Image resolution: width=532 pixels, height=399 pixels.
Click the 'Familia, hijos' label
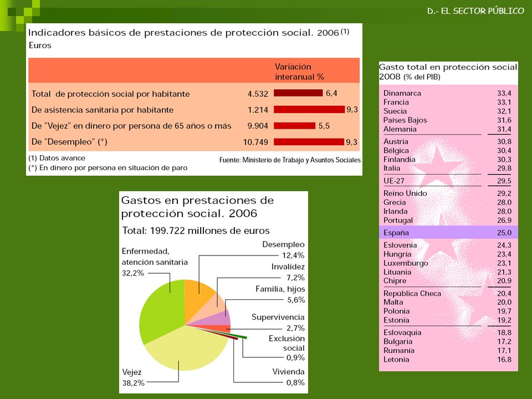280,289
